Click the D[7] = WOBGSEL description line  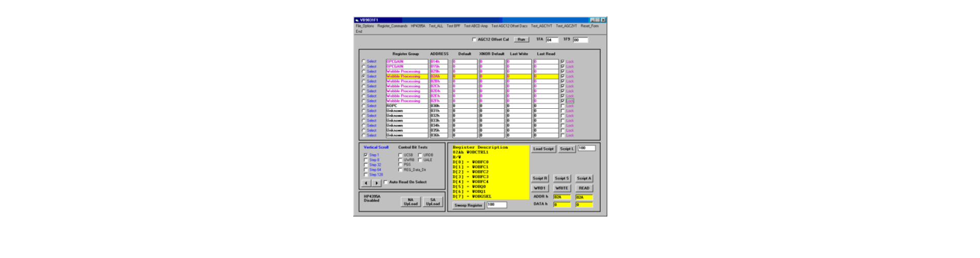pyautogui.click(x=472, y=196)
